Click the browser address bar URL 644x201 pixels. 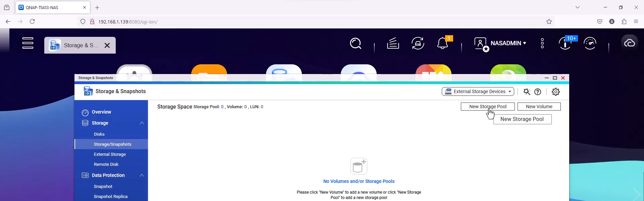(128, 22)
